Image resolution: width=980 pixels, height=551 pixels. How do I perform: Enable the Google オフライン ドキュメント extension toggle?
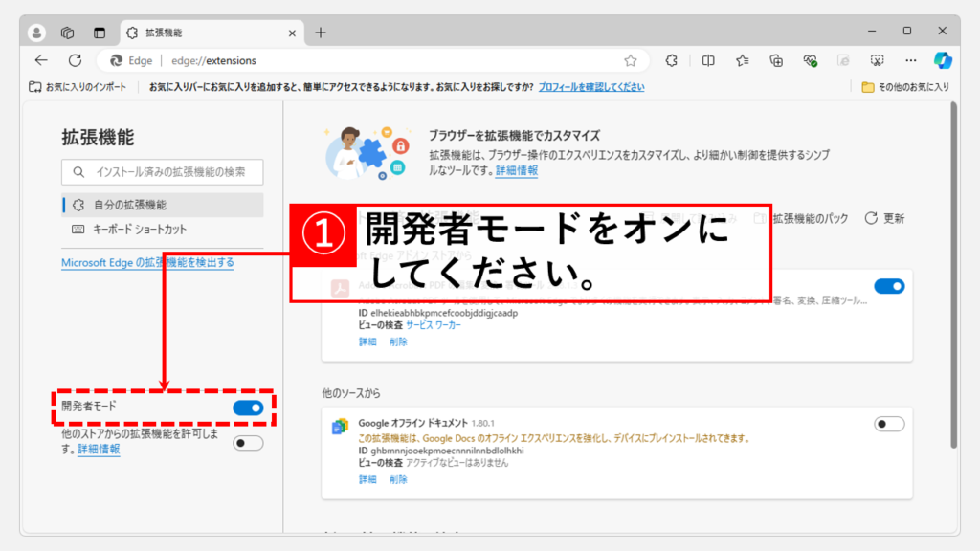(889, 424)
